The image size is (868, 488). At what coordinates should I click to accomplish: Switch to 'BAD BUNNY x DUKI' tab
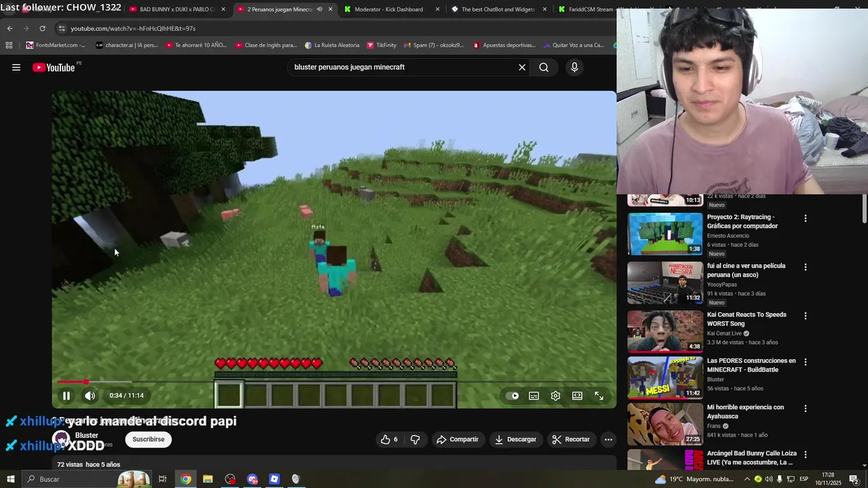point(176,9)
